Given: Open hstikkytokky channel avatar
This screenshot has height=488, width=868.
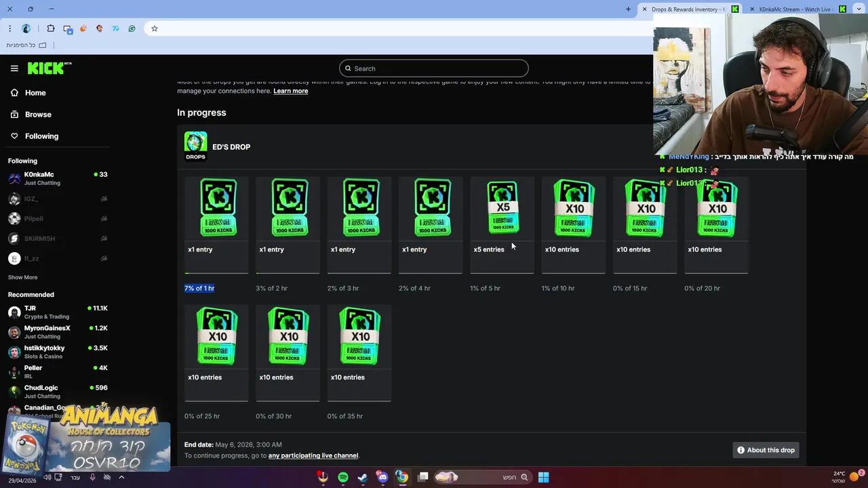Looking at the screenshot, I should (14, 352).
